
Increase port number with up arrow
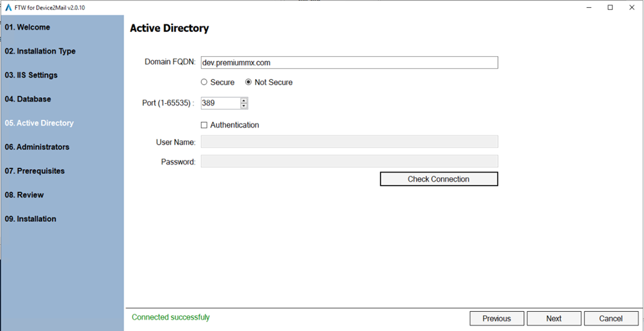click(x=244, y=100)
